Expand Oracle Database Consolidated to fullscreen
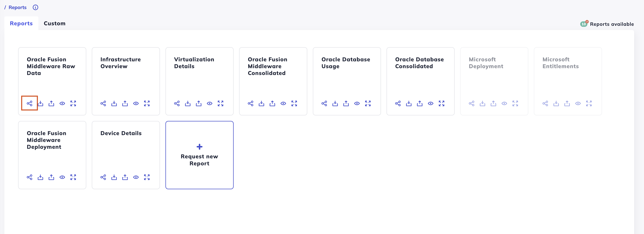The image size is (644, 234). (x=442, y=103)
